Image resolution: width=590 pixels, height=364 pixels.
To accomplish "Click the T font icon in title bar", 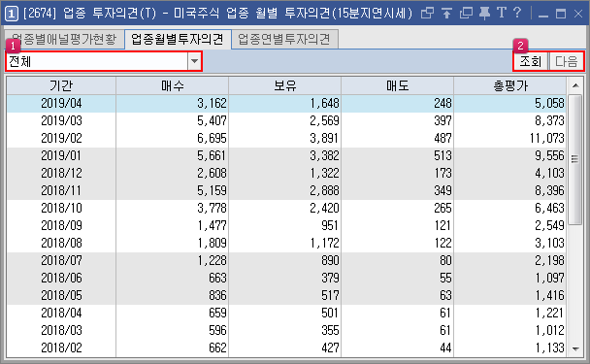I will [x=502, y=14].
